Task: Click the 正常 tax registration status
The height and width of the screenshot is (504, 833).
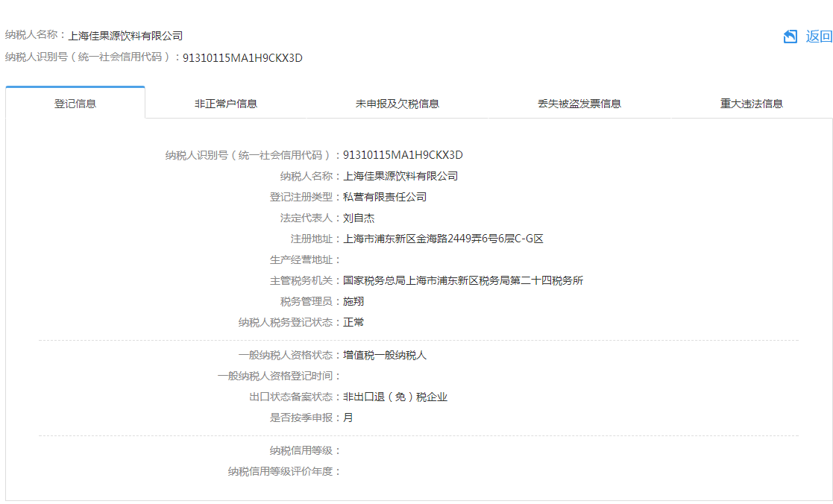Action: (x=353, y=322)
